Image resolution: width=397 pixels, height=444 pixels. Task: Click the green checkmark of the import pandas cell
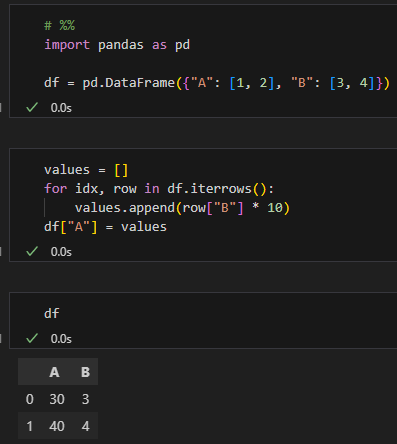point(32,107)
